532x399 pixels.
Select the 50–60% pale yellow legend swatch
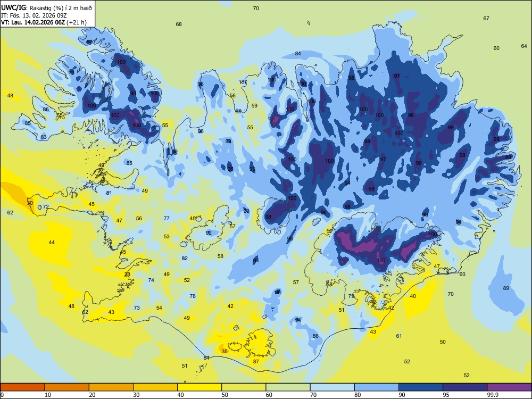click(244, 387)
